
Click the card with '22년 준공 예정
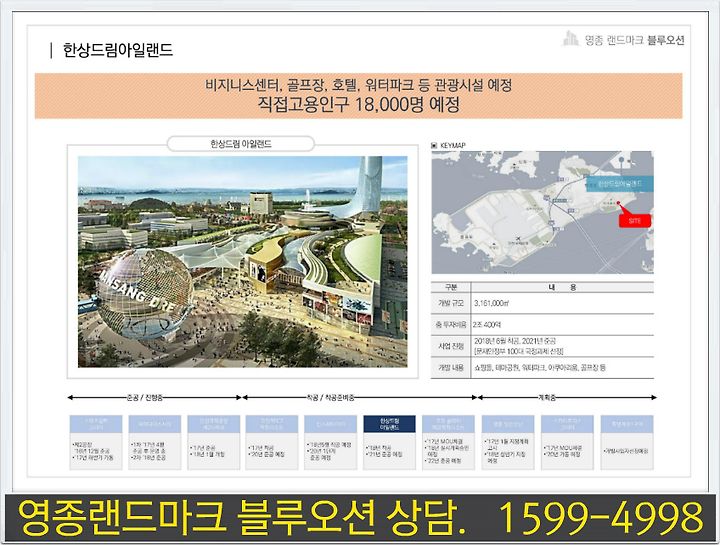[x=448, y=443]
